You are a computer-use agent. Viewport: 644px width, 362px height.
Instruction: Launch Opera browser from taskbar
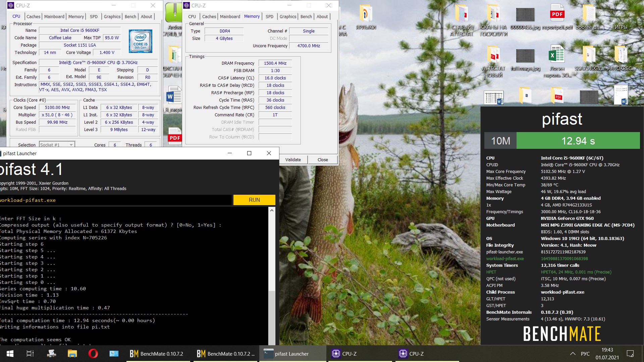tap(93, 354)
